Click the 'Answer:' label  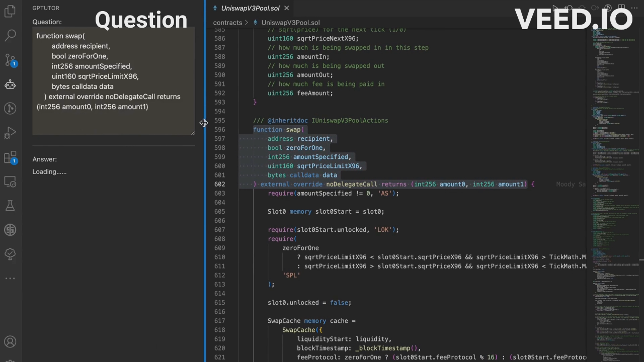[45, 159]
